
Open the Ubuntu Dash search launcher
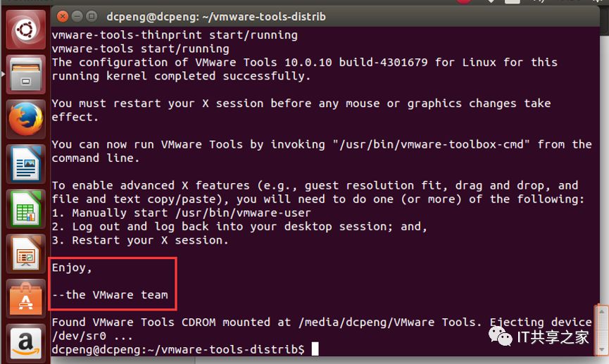pos(25,30)
